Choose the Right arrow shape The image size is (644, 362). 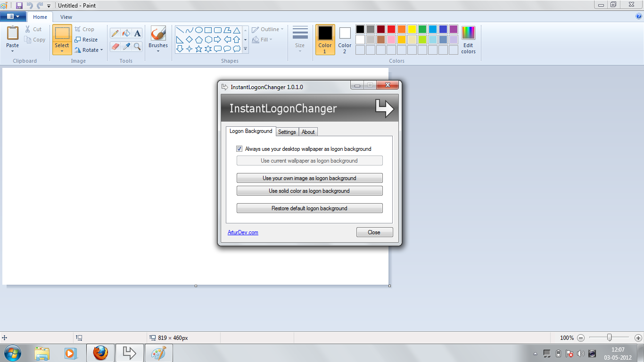point(217,39)
